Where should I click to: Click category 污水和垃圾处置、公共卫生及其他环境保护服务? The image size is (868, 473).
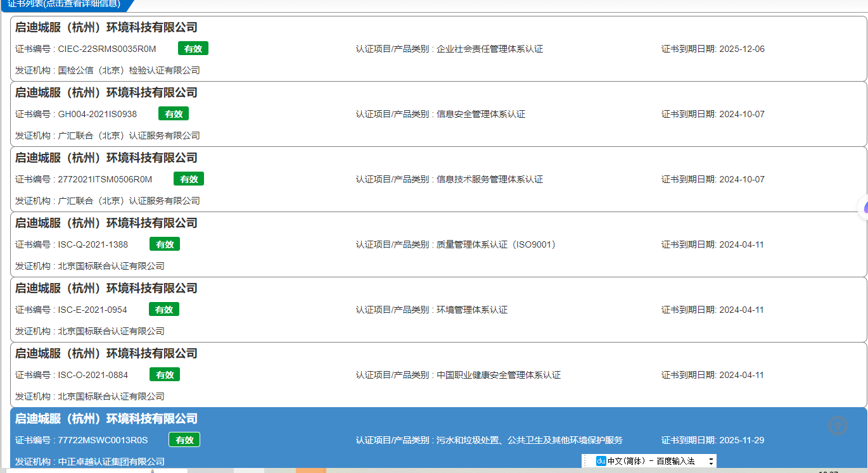[x=530, y=440]
